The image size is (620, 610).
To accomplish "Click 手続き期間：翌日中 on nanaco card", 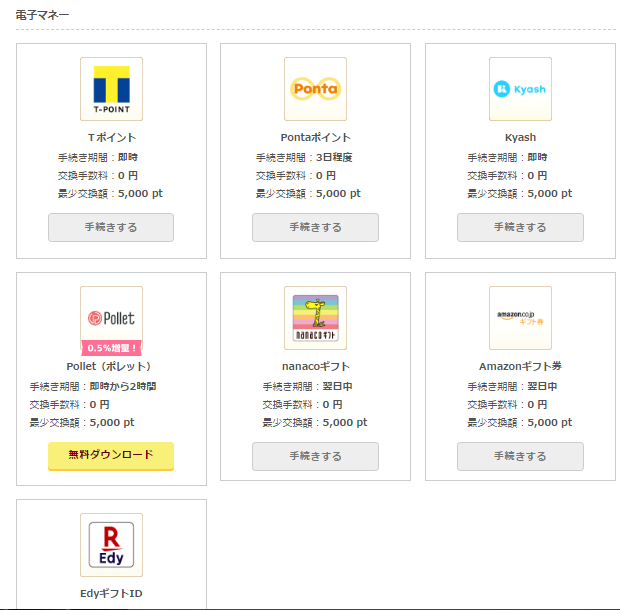I will click(308, 386).
